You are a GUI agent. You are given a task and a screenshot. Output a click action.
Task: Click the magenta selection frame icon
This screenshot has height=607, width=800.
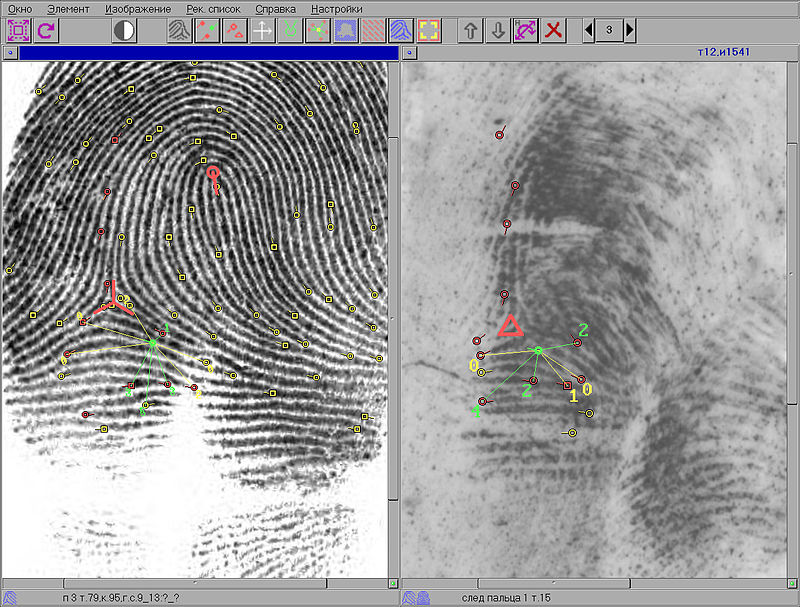(18, 30)
